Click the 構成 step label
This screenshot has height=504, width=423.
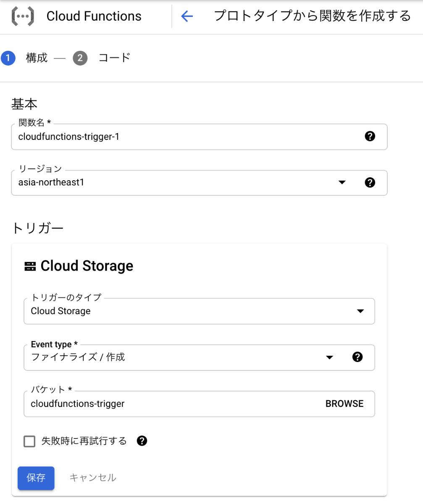click(x=37, y=58)
